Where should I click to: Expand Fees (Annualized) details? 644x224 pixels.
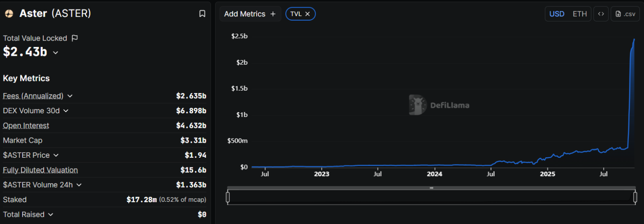(70, 96)
